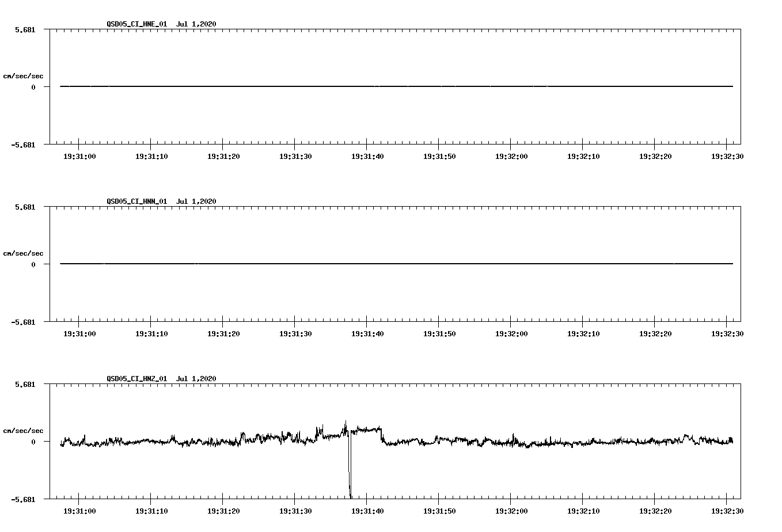Image resolution: width=782 pixels, height=532 pixels.
Task: Click 19:31:10 on the HNN time axis
Action: click(x=151, y=333)
